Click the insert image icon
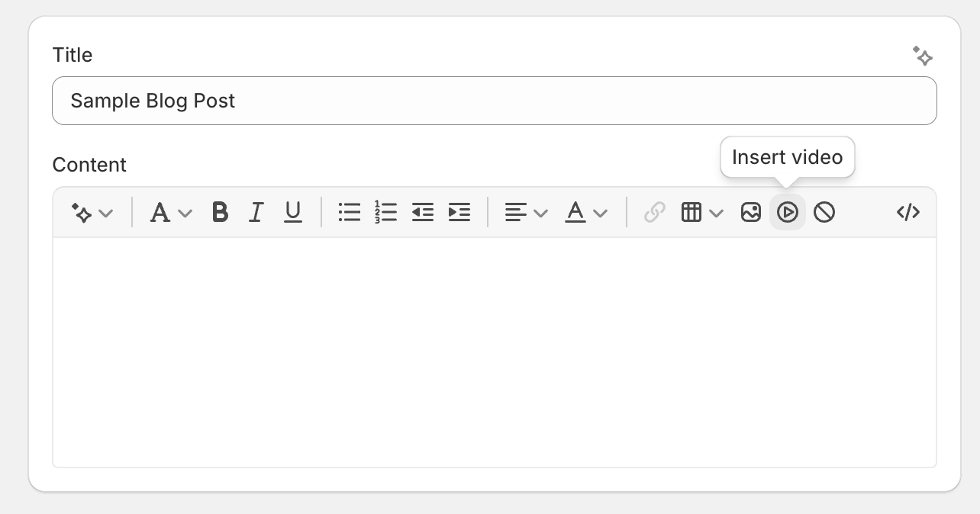This screenshot has width=980, height=514. click(751, 212)
